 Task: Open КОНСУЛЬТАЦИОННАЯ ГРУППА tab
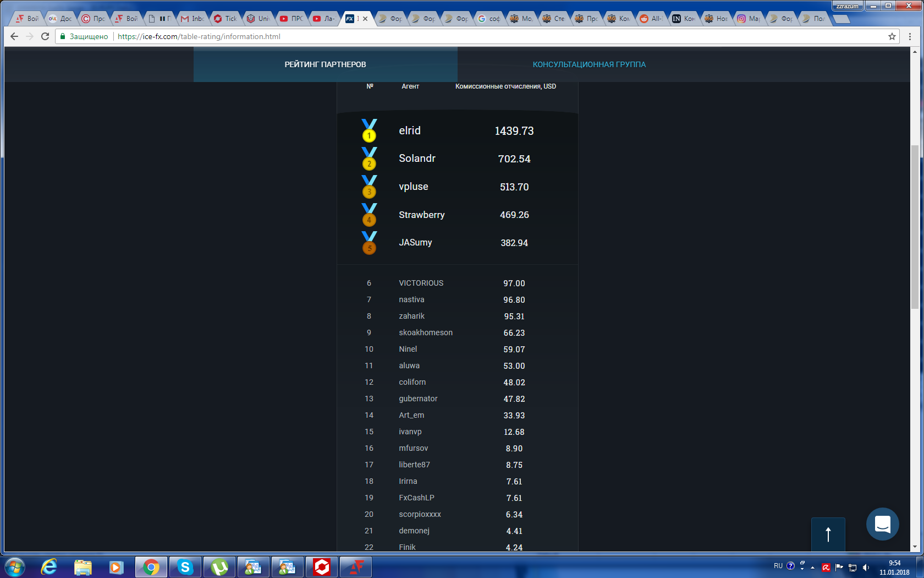589,64
